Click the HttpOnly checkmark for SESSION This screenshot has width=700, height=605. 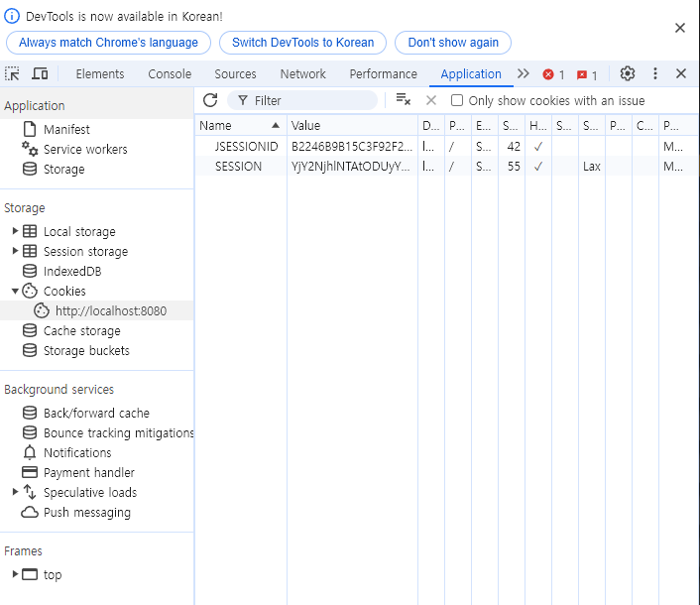[x=538, y=167]
